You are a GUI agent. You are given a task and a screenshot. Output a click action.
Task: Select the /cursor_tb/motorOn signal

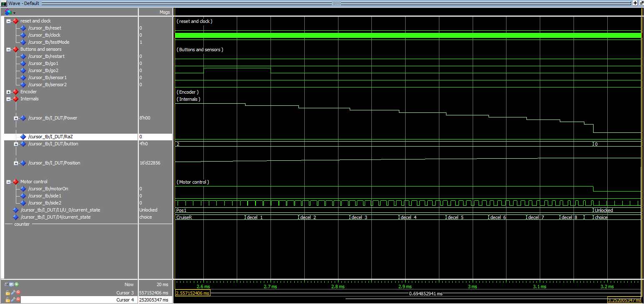pyautogui.click(x=48, y=189)
